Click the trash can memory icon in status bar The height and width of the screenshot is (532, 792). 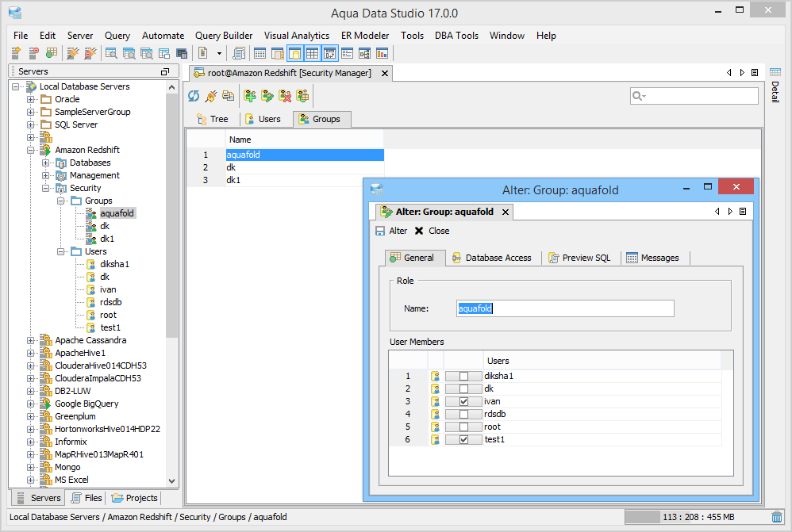tap(778, 517)
